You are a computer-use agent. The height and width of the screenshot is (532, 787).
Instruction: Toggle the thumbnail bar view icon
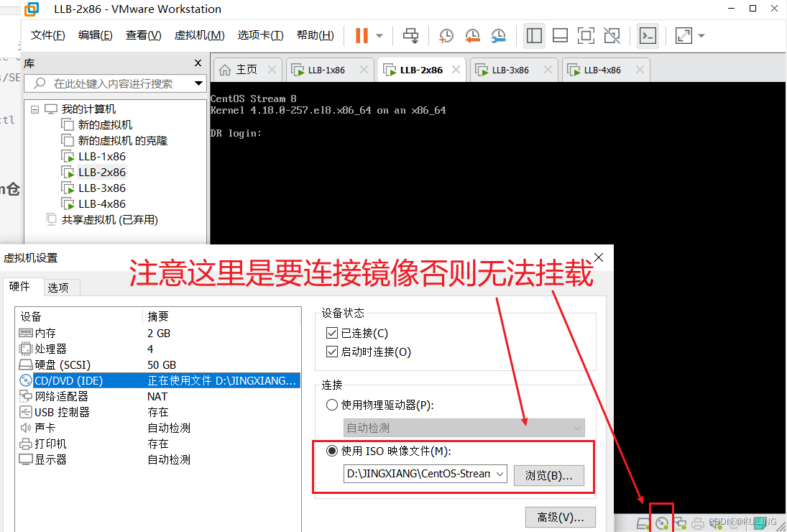point(560,36)
